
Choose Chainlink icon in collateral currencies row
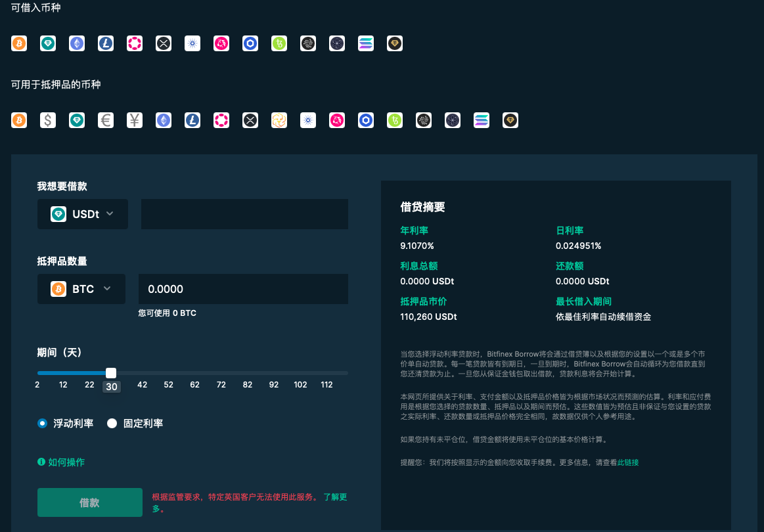coord(366,120)
